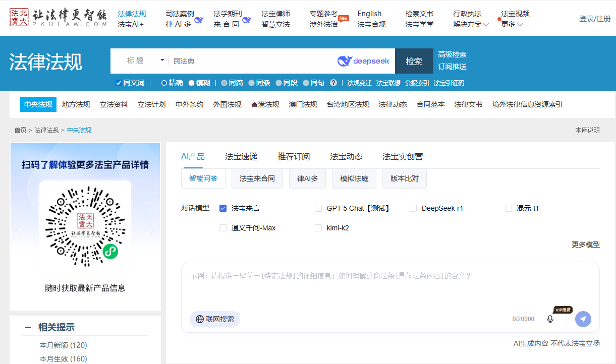Click the PKULAW logo at top left
The width and height of the screenshot is (616, 364).
[58, 18]
